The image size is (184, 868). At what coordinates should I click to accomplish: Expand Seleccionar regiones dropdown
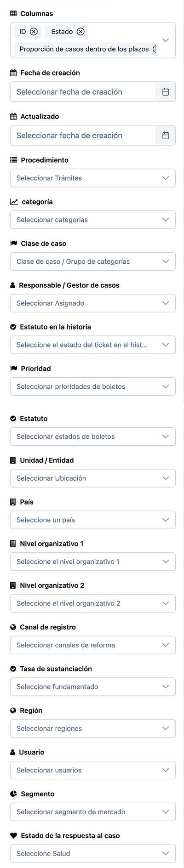93,729
